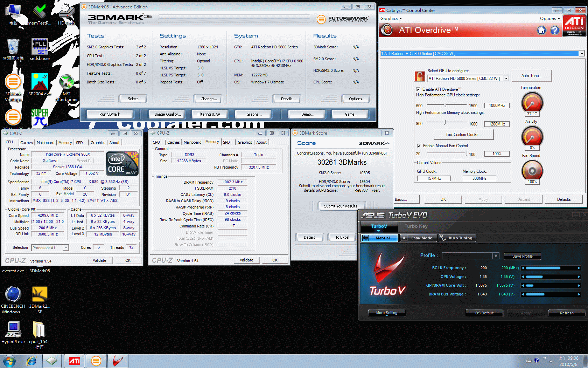Open Mainboard tab in left CPU-Z window
588x368 pixels.
(x=45, y=143)
